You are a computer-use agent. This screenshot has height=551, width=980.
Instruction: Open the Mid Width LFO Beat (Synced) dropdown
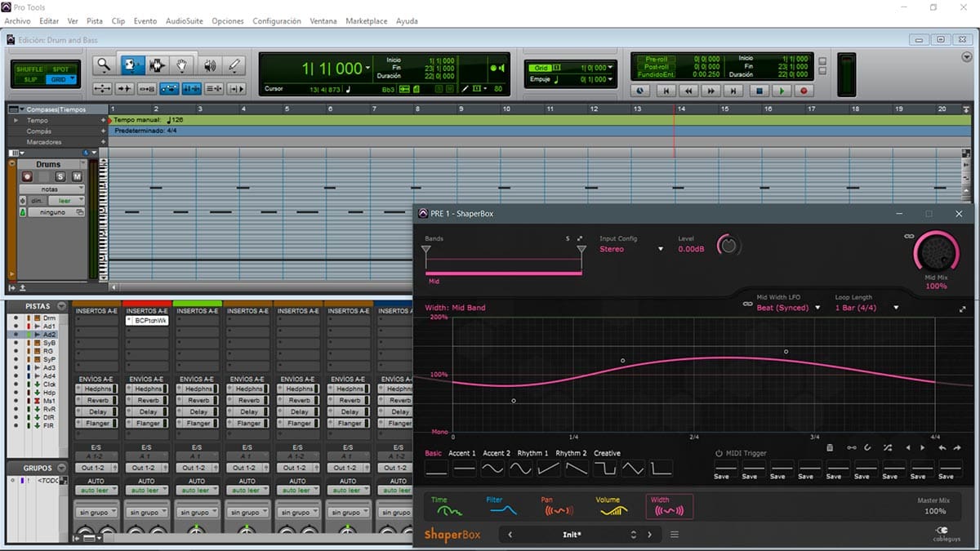click(x=788, y=308)
